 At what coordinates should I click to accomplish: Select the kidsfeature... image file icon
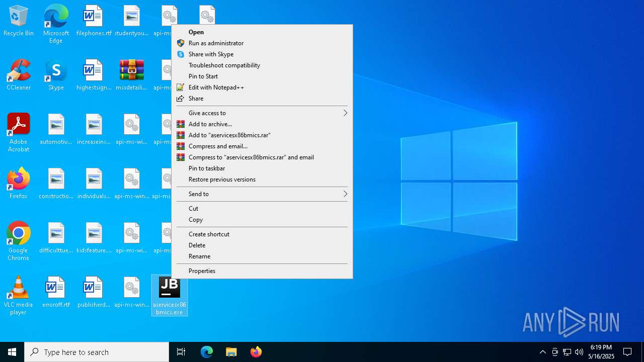[x=94, y=238]
